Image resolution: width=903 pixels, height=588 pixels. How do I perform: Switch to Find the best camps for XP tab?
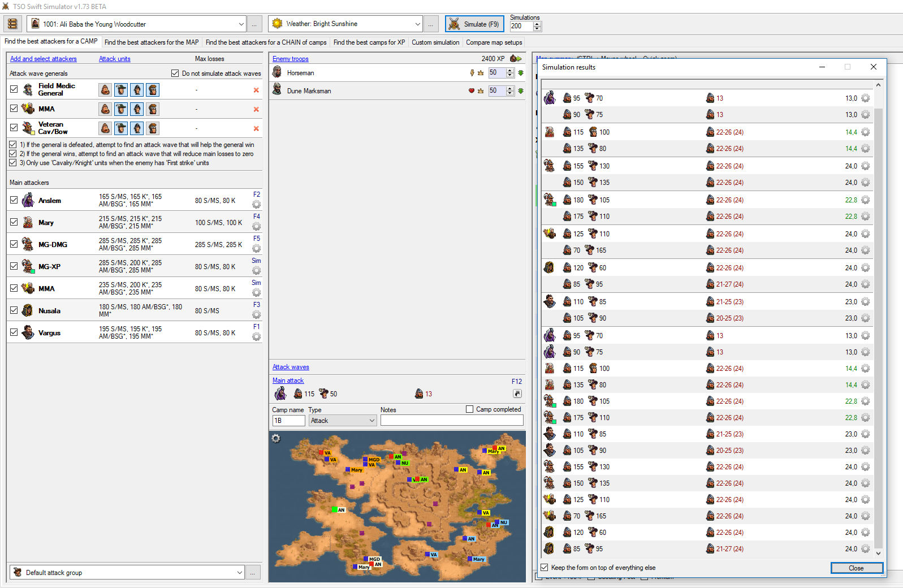click(x=369, y=42)
